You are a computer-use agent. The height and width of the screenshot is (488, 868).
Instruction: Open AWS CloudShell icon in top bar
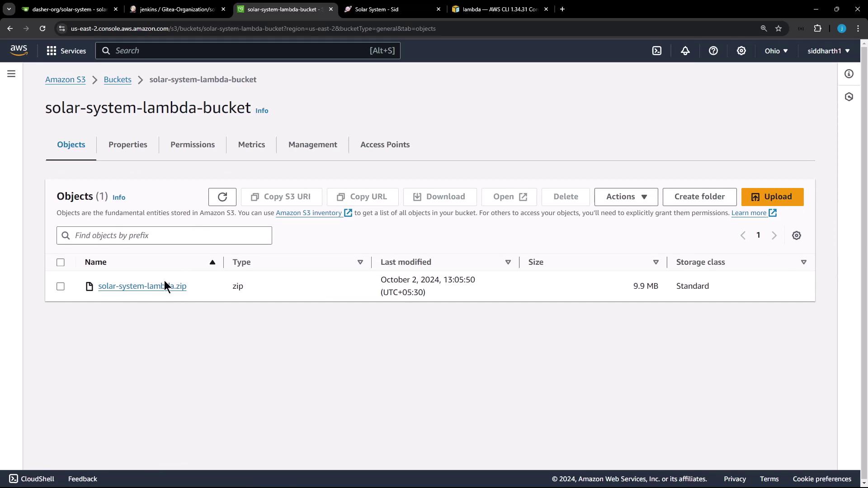[657, 51]
